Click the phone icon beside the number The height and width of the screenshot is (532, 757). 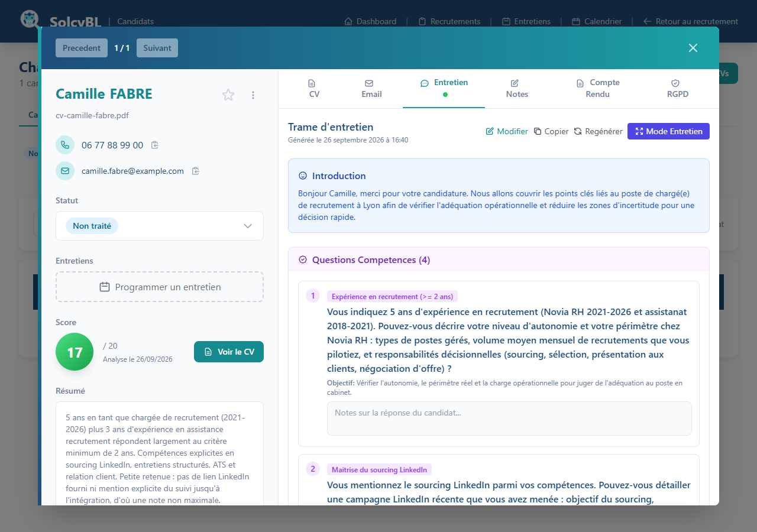[65, 145]
